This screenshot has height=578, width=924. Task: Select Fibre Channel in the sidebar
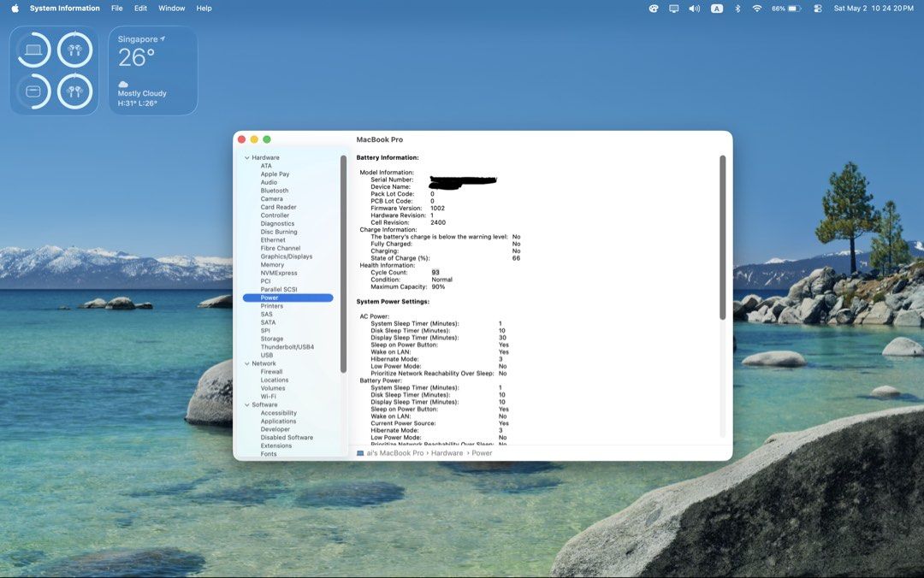(281, 249)
